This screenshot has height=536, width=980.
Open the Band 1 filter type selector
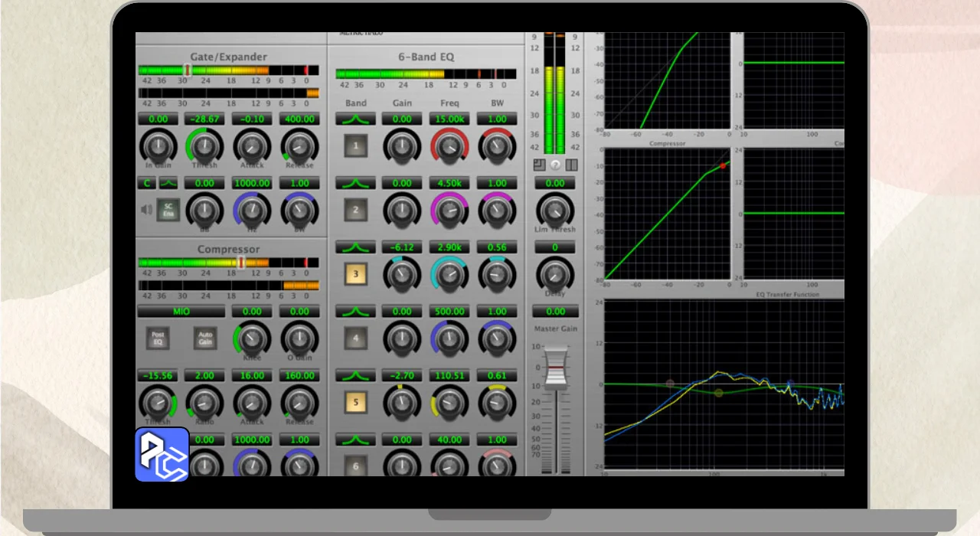[x=356, y=119]
